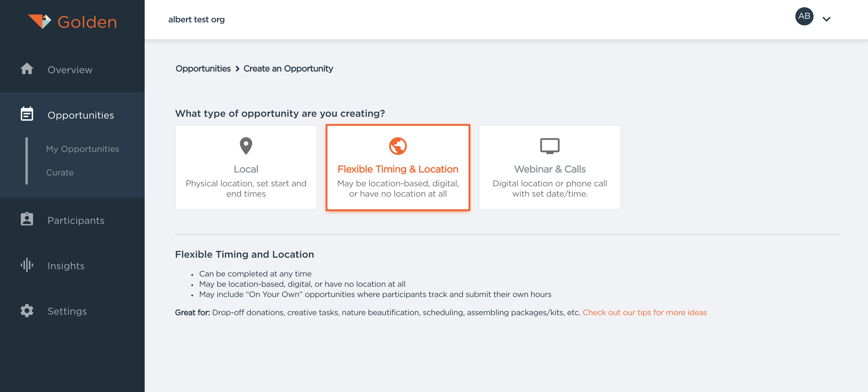Open the Insights sidebar section

point(66,266)
